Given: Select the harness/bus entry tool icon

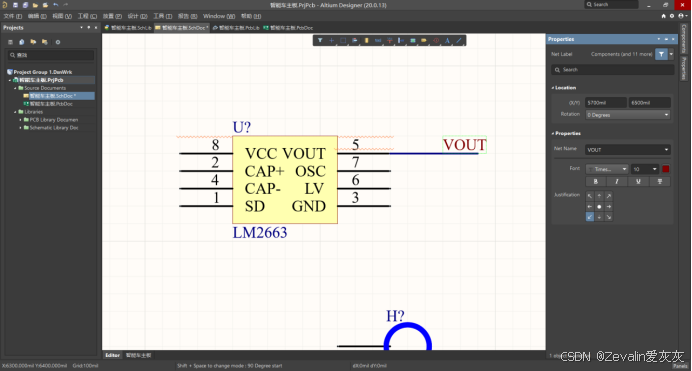Looking at the screenshot, I should click(401, 41).
